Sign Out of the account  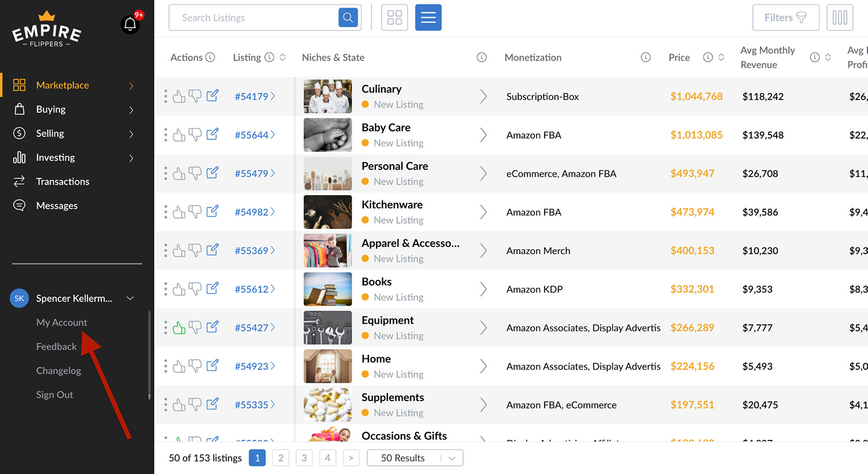tap(54, 395)
